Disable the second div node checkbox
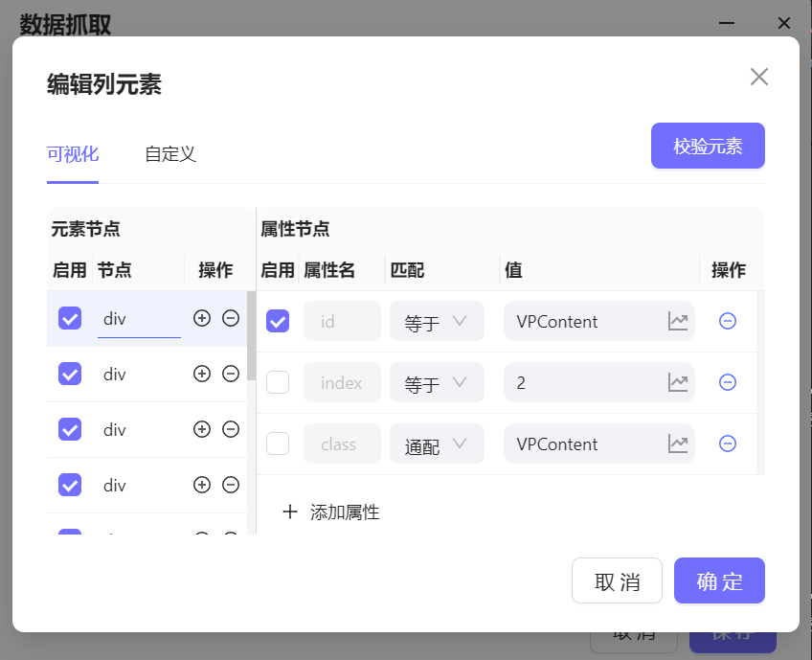812x660 pixels. pyautogui.click(x=70, y=375)
